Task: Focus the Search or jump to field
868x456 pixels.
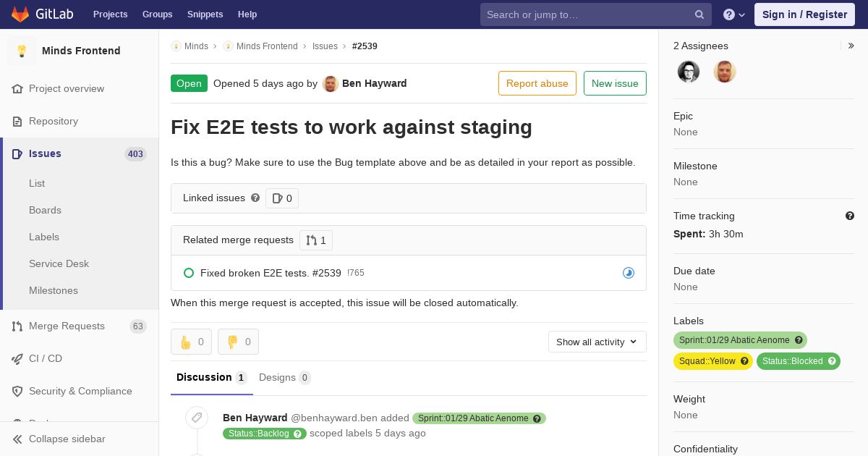Action: pyautogui.click(x=596, y=14)
